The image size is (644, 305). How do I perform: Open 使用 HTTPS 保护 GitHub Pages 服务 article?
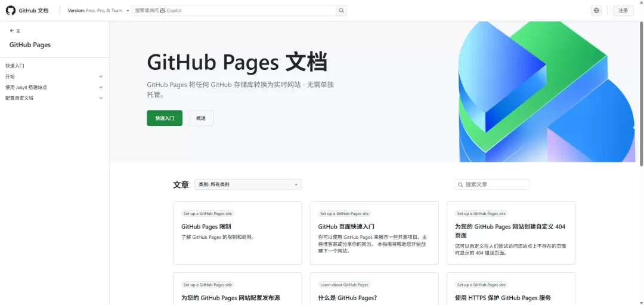pyautogui.click(x=503, y=298)
